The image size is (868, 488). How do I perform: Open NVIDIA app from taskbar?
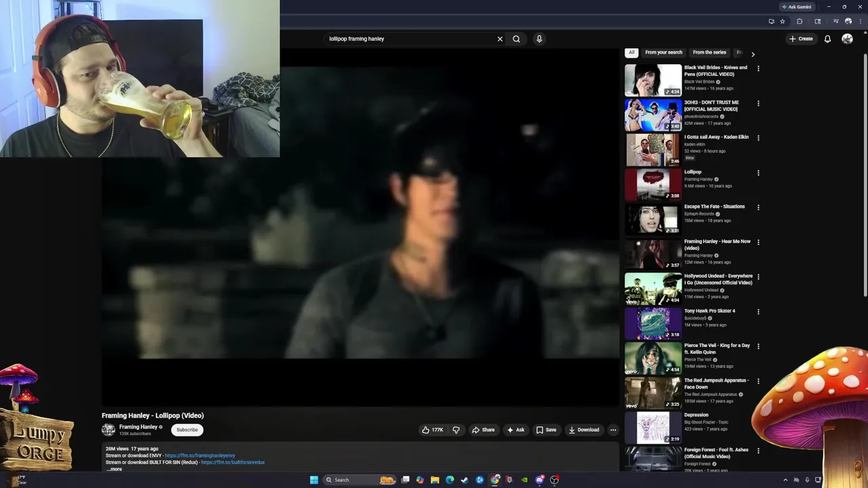(x=524, y=480)
